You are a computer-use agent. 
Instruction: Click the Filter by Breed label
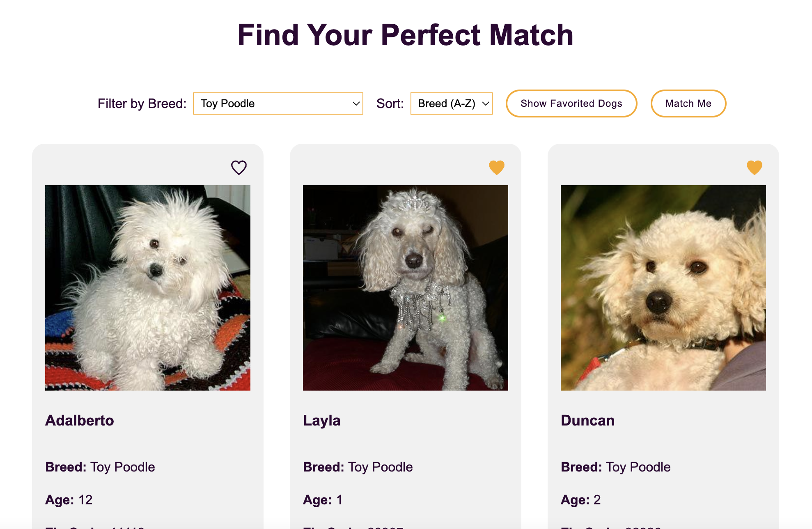point(142,103)
